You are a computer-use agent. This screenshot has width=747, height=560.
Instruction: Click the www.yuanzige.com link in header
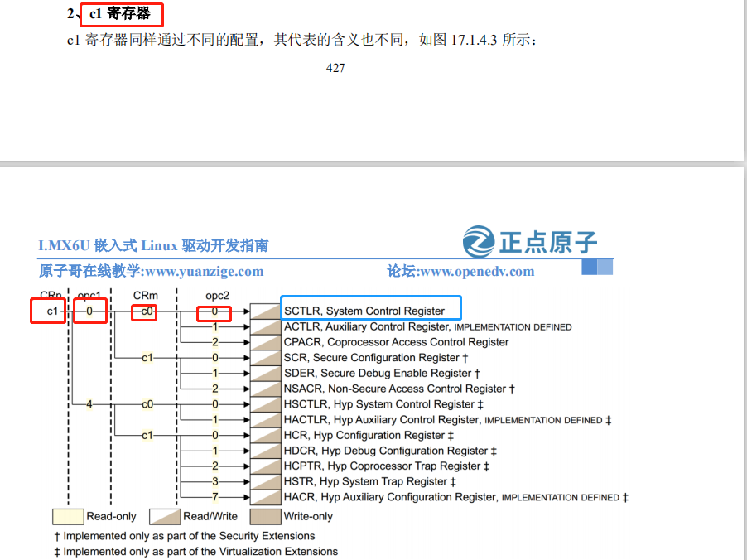pyautogui.click(x=204, y=272)
